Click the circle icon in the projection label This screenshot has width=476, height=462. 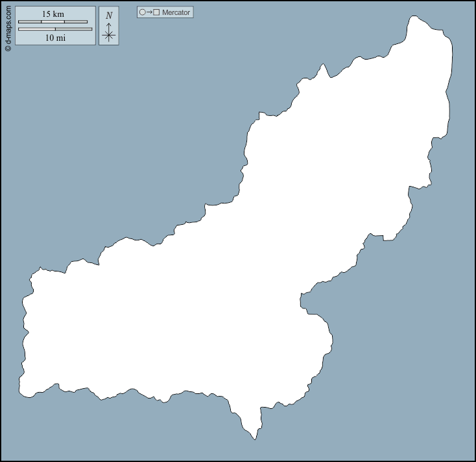(142, 12)
